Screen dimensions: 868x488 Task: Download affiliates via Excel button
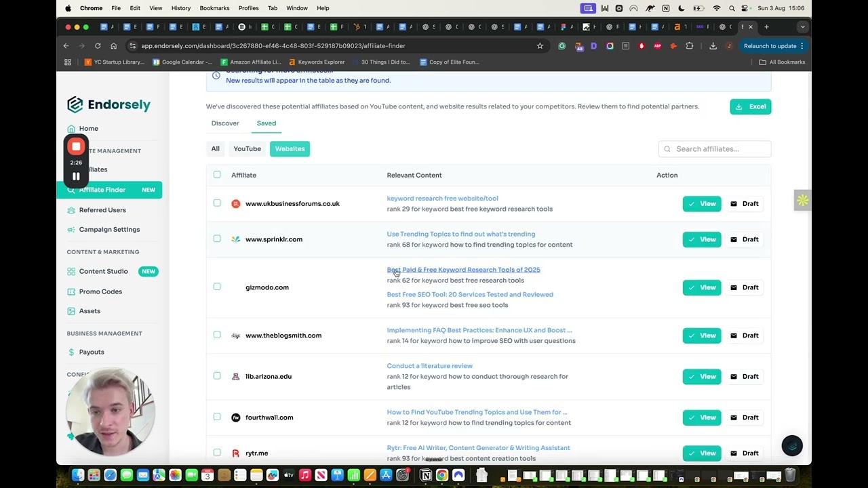tap(750, 106)
